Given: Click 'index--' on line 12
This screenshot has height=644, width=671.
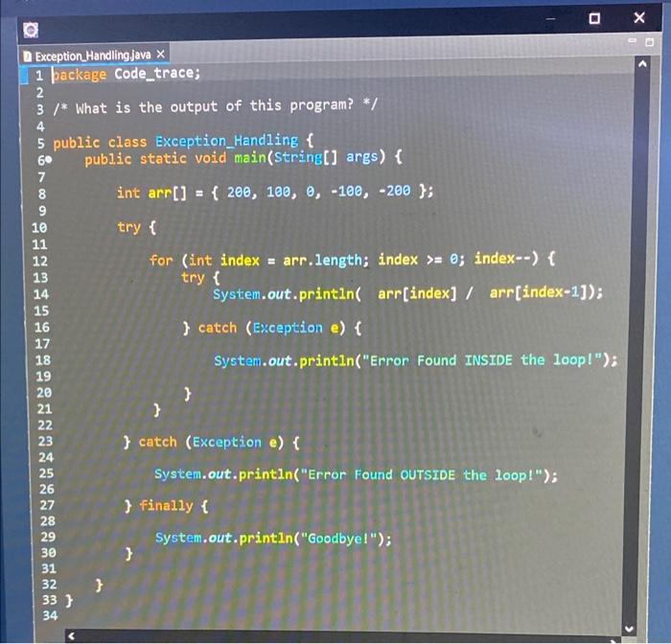Looking at the screenshot, I should tap(502, 259).
